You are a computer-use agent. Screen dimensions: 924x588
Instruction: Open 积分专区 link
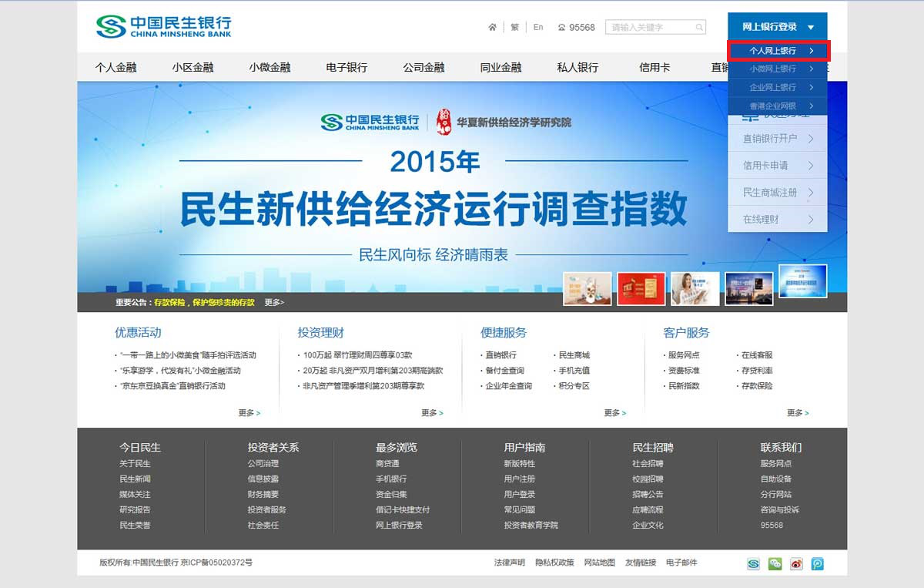(x=574, y=386)
